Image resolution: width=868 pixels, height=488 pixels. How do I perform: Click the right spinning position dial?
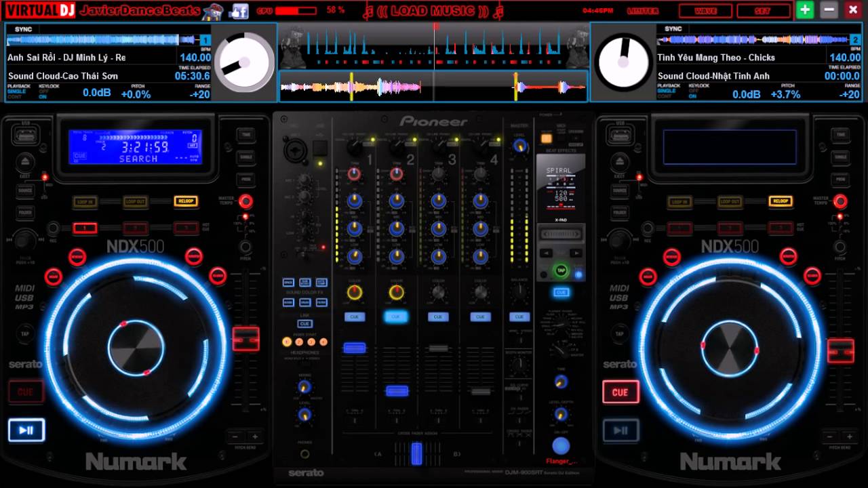(x=623, y=62)
